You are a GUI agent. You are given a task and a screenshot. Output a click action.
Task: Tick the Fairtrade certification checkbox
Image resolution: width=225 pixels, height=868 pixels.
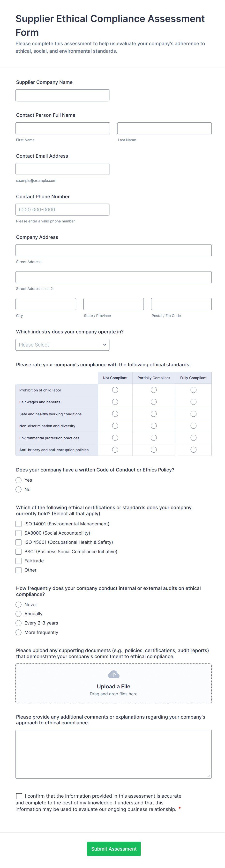(19, 561)
